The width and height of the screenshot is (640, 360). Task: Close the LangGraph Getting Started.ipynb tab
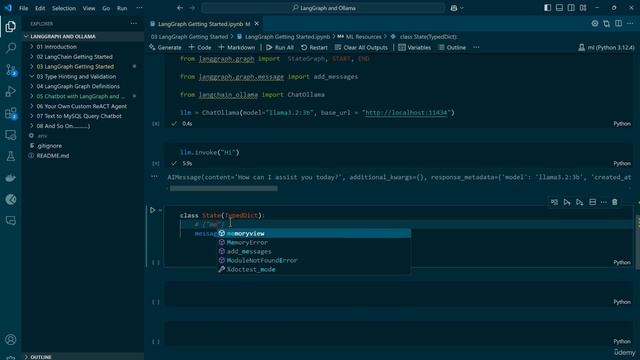coord(257,24)
